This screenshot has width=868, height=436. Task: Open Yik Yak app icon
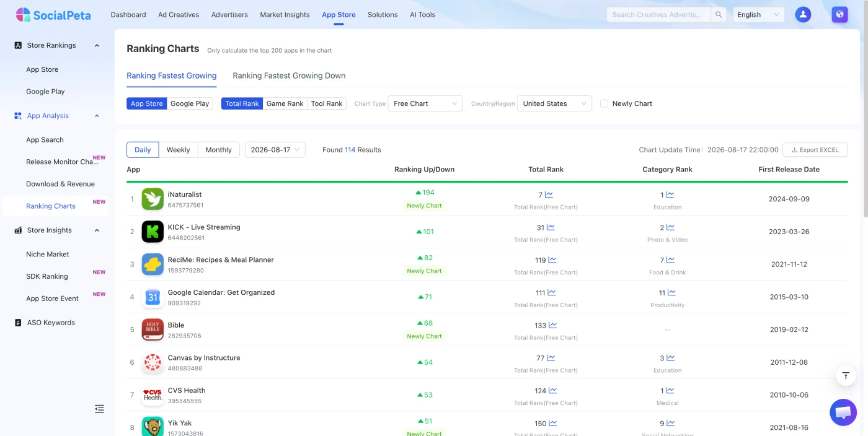(153, 427)
